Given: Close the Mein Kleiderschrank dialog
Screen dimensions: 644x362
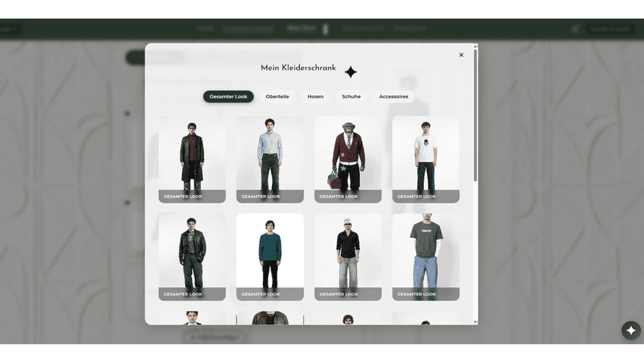Looking at the screenshot, I should click(x=461, y=54).
